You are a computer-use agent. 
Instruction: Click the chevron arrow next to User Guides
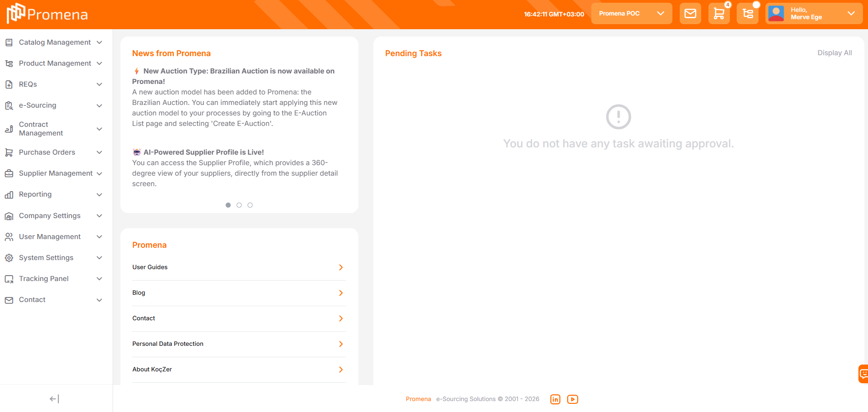point(341,267)
